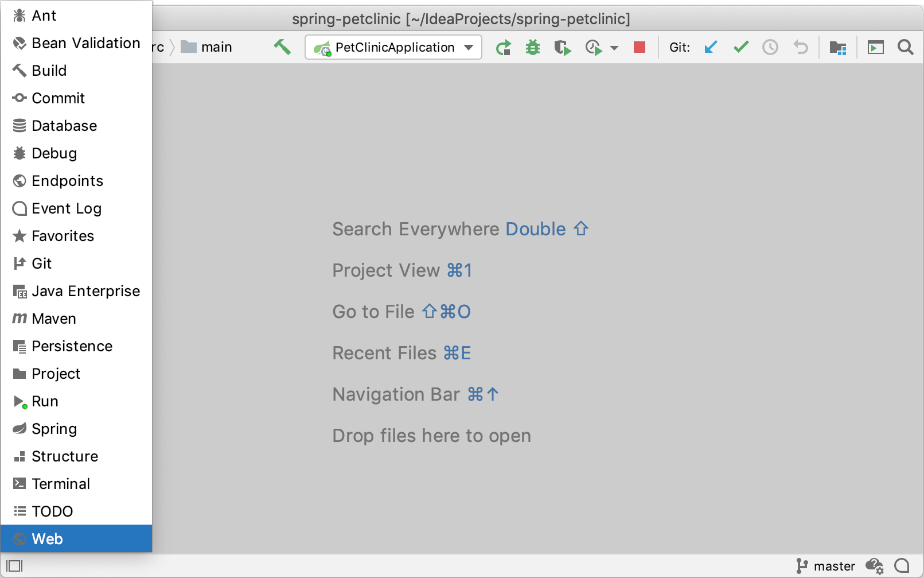Open the Git tool window entry
Image resolution: width=924 pixels, height=578 pixels.
tap(76, 263)
